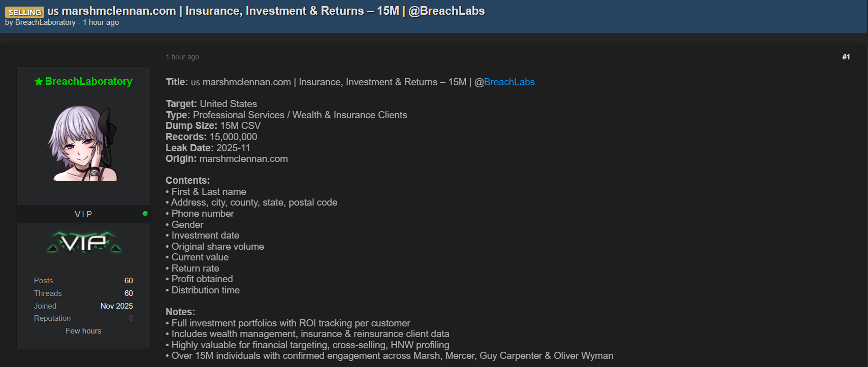The height and width of the screenshot is (367, 868).
Task: Click the Joined date Nov 2025
Action: (116, 306)
